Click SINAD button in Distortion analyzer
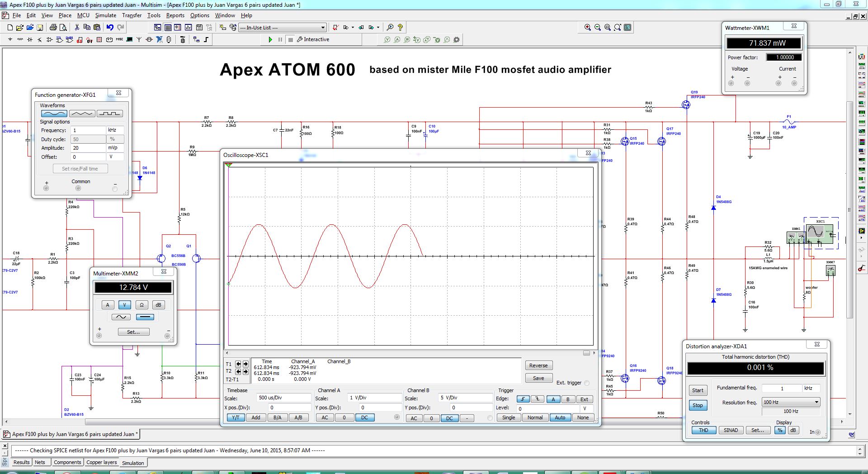Screen dimensions: 868x474 click(731, 430)
